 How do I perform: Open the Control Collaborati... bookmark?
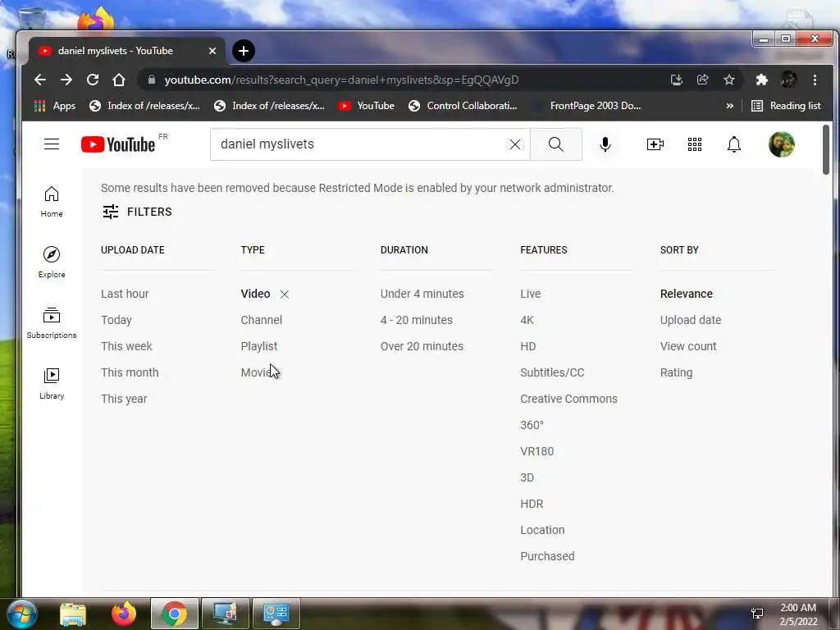coord(463,106)
